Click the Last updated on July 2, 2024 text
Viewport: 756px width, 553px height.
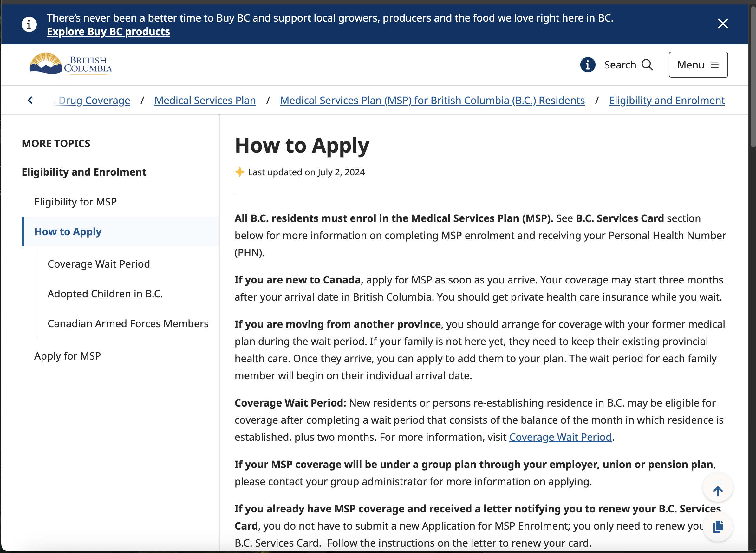[x=306, y=172]
